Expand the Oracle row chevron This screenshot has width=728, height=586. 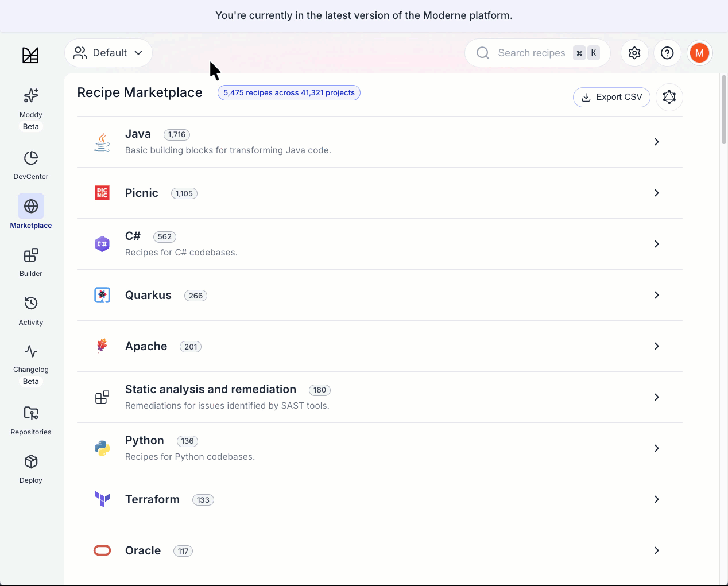tap(657, 550)
